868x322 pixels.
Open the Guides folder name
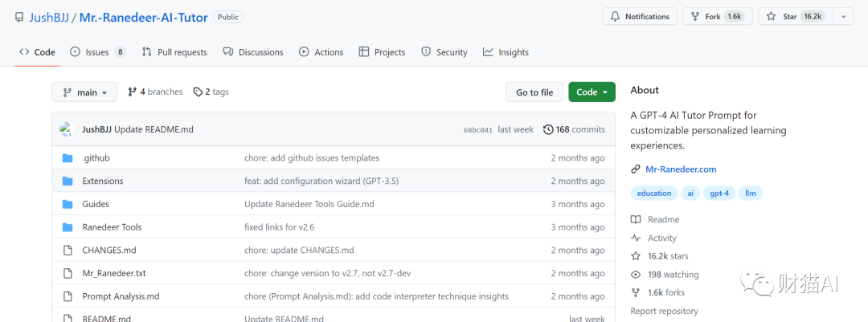point(96,204)
